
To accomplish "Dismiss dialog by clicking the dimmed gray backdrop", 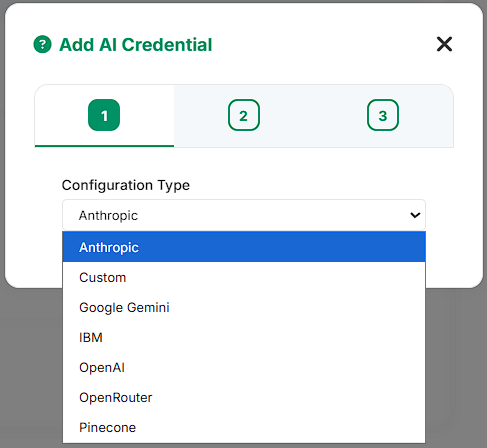I will click(x=30, y=367).
